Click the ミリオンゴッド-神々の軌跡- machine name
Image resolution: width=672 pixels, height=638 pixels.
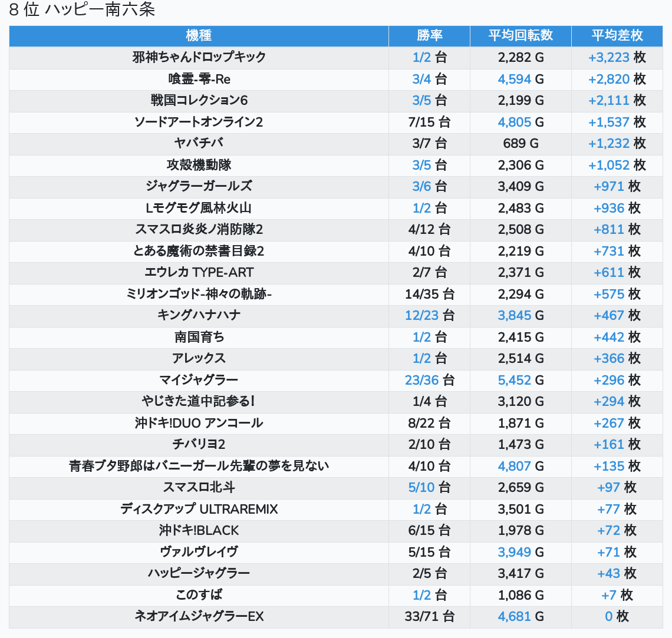(199, 294)
